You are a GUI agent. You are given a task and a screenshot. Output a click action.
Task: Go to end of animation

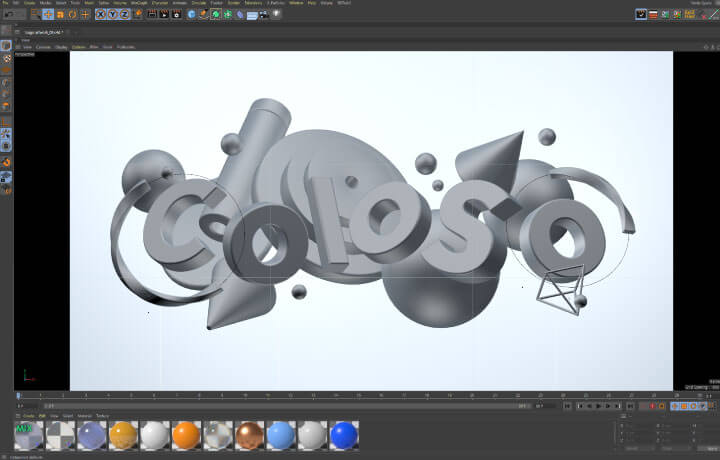[x=630, y=406]
